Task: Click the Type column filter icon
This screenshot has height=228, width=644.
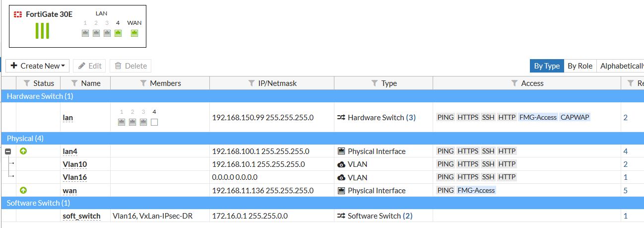Action: pos(375,83)
